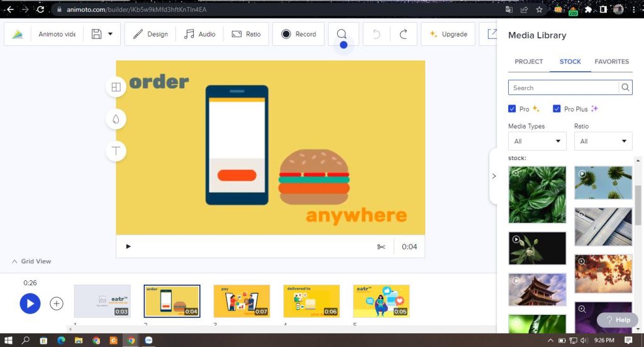This screenshot has width=644, height=347.
Task: Open the save options dropdown arrow
Action: coord(111,34)
